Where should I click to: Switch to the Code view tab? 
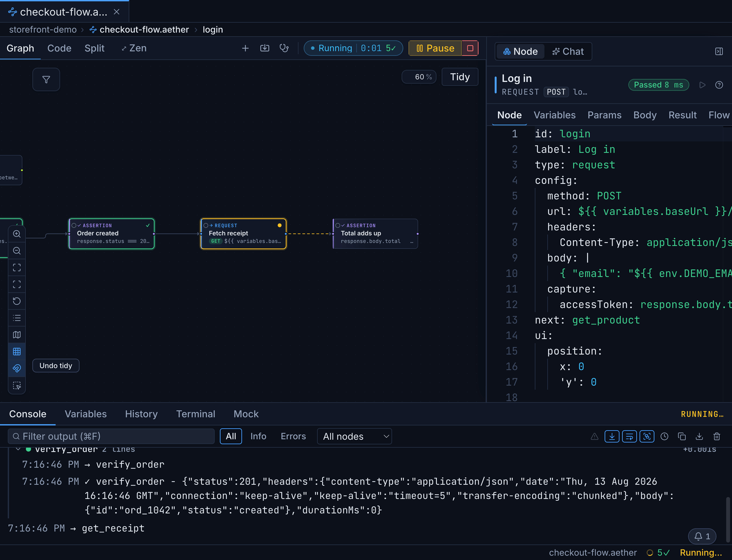click(x=59, y=48)
